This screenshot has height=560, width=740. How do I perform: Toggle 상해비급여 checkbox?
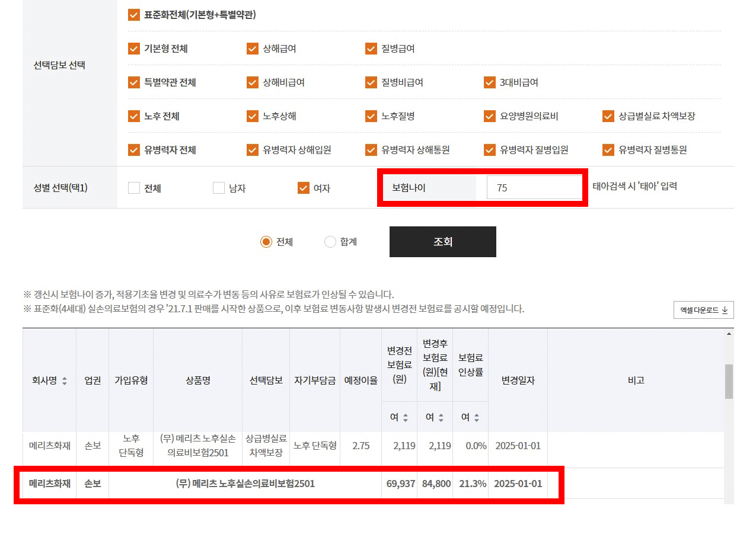click(253, 82)
